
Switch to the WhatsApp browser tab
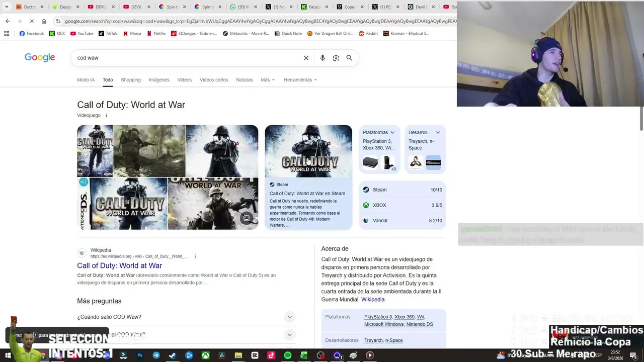coord(244,7)
